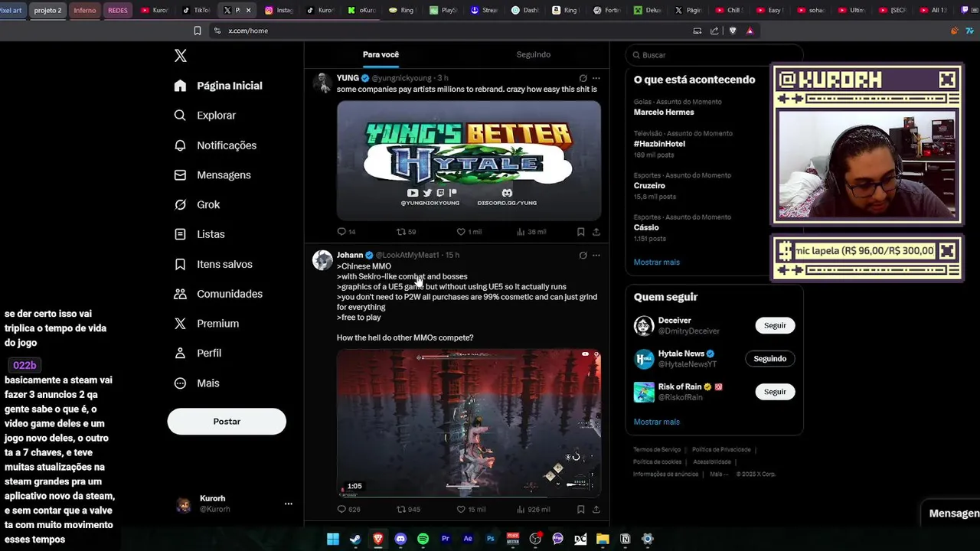This screenshot has height=551, width=980.
Task: Repost Johann's post with 945 reposts
Action: point(408,509)
